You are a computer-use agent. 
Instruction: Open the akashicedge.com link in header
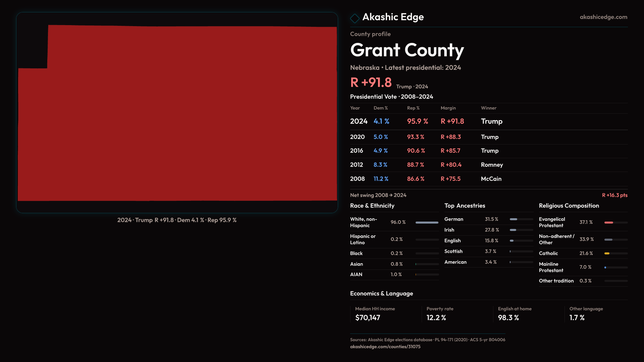[x=603, y=17]
